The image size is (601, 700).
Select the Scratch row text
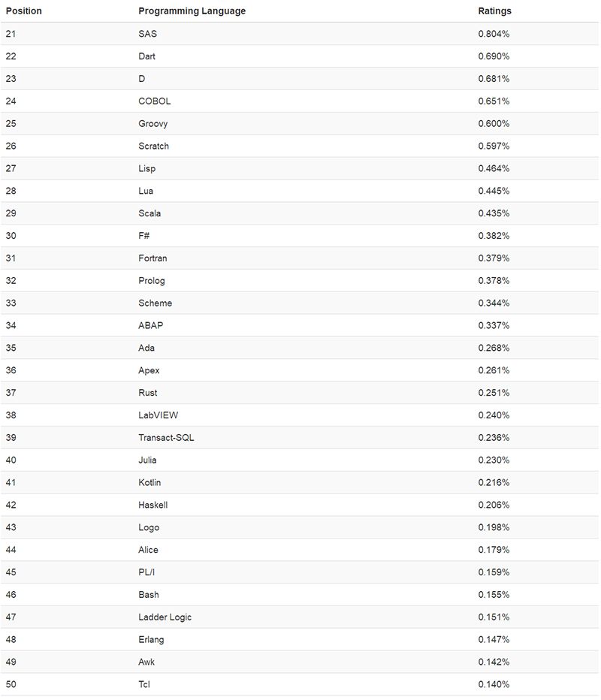click(153, 146)
